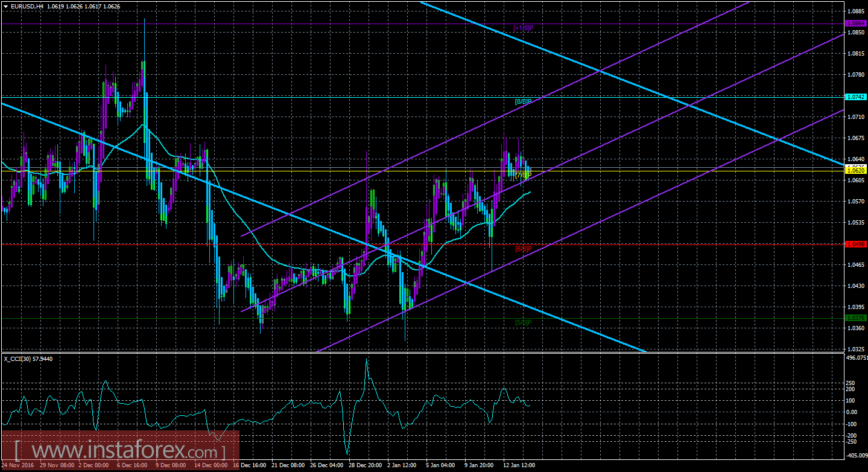Click the 1.0885 price scale value
This screenshot has height=472, width=868.
tap(857, 11)
